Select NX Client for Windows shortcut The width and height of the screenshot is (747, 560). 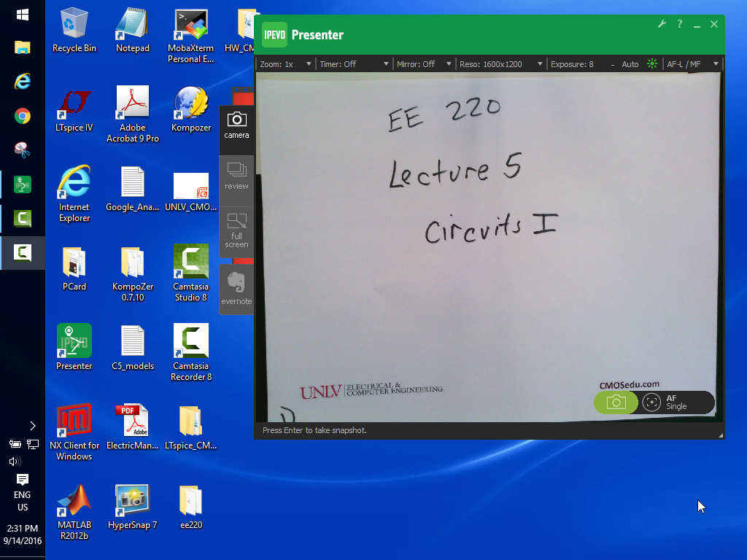click(x=74, y=432)
